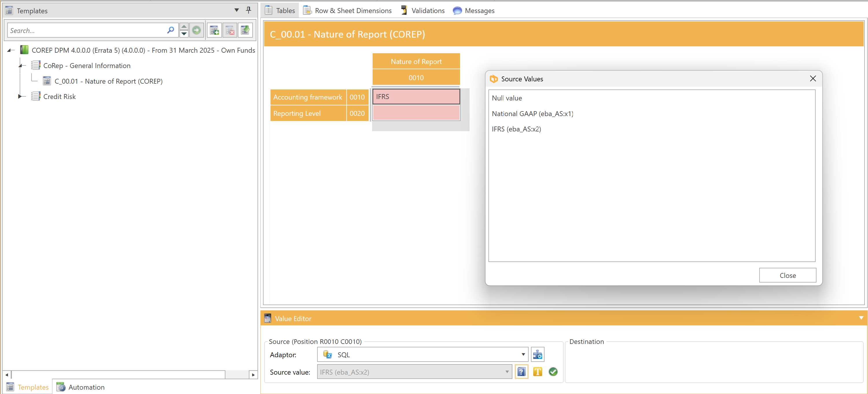Switch to the Automation bottom tab
Image resolution: width=868 pixels, height=394 pixels.
click(x=80, y=387)
